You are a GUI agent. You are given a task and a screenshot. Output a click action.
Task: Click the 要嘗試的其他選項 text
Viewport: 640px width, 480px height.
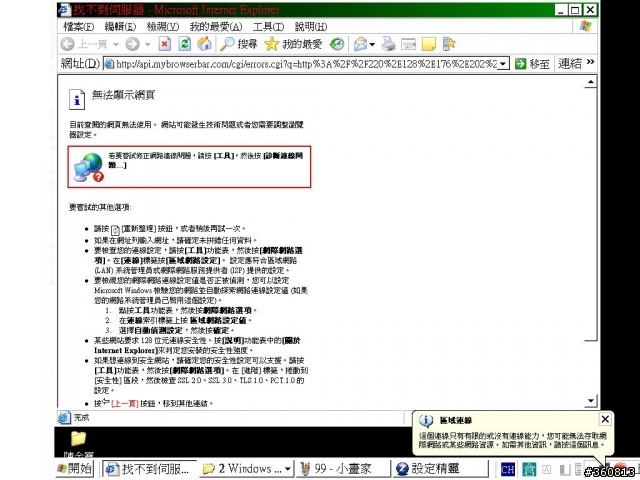point(100,207)
